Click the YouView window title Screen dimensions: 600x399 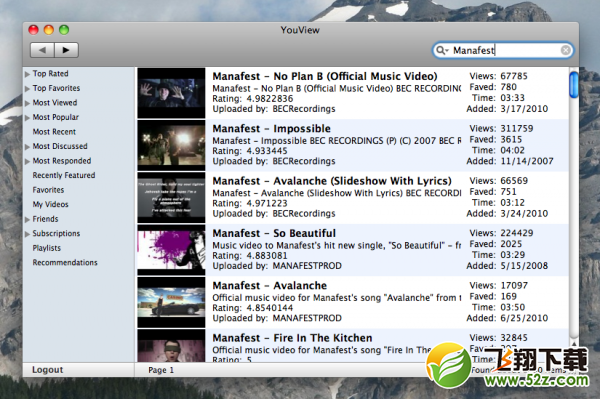[x=300, y=30]
